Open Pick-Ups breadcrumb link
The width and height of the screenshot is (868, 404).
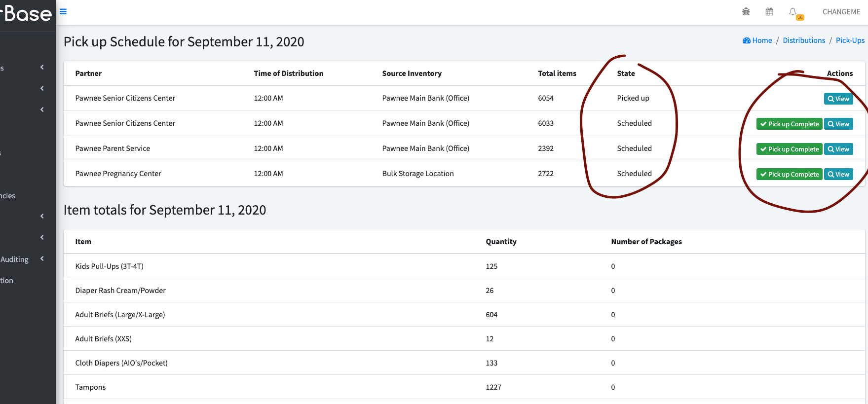(850, 40)
